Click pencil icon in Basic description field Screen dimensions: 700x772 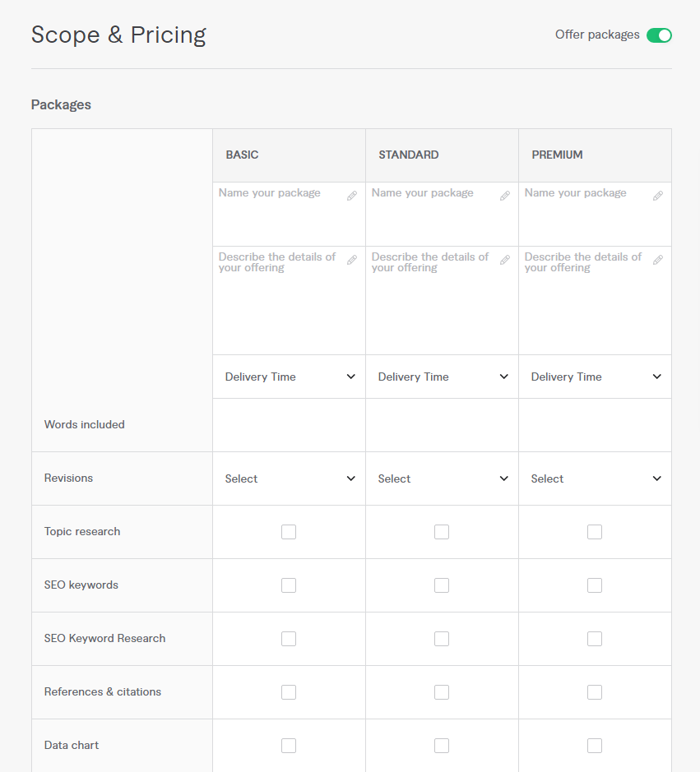click(352, 260)
